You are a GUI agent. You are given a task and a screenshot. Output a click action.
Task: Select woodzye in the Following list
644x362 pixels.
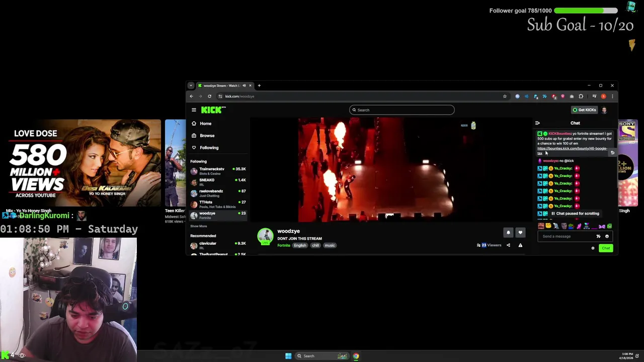click(218, 215)
